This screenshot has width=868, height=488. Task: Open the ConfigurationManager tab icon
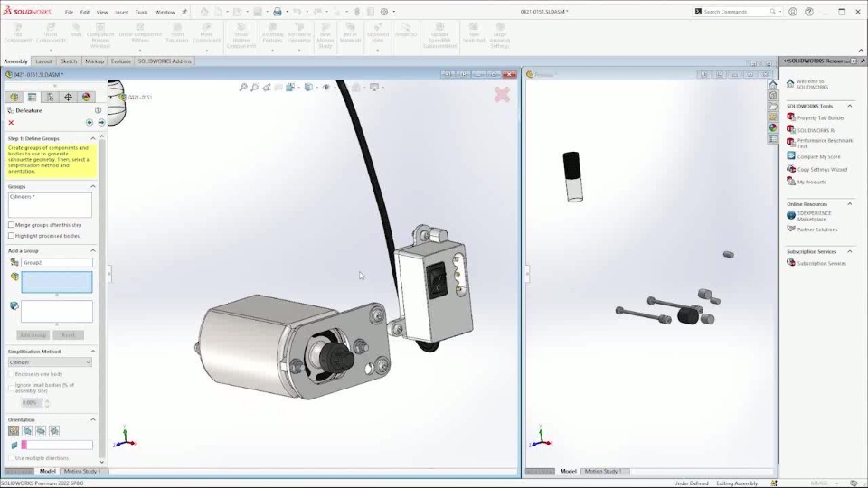coord(50,97)
